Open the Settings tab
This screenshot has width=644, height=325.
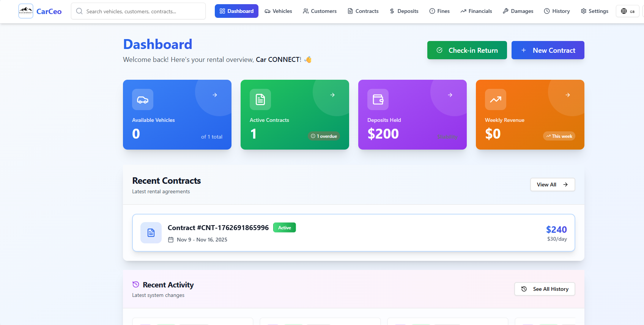(x=594, y=11)
